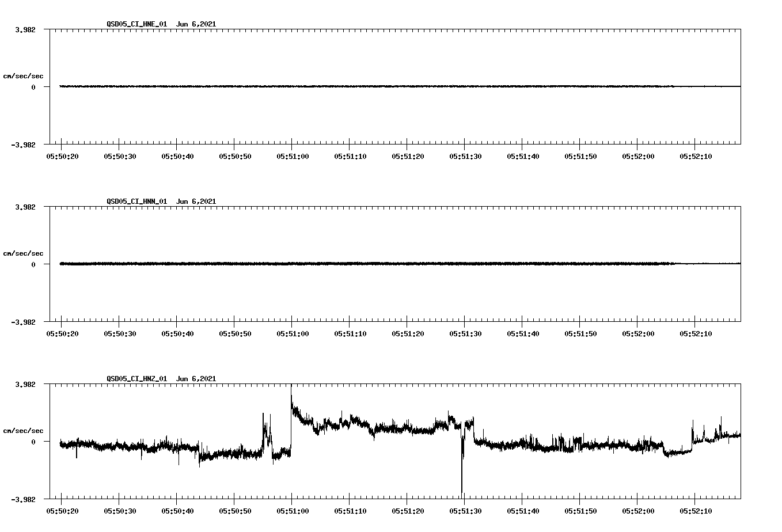The image size is (782, 532).
Task: Click the large positive spike in HNZ trace
Action: coord(291,397)
